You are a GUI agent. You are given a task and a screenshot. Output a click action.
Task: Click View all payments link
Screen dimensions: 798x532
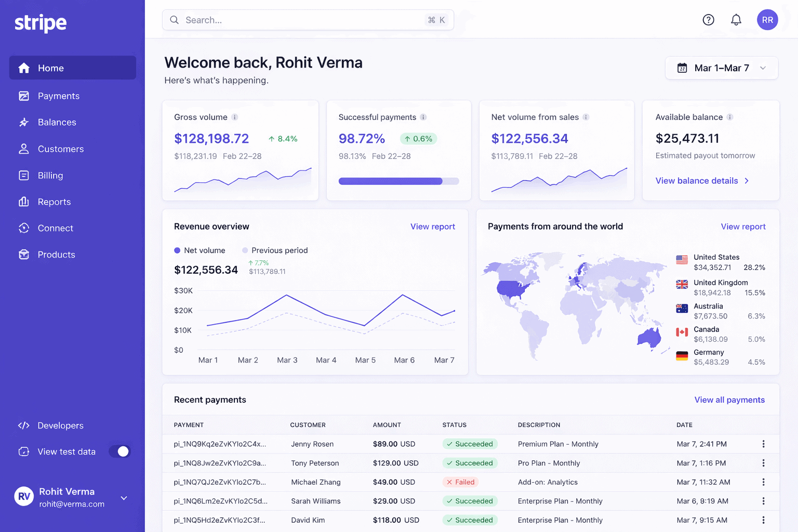click(729, 400)
